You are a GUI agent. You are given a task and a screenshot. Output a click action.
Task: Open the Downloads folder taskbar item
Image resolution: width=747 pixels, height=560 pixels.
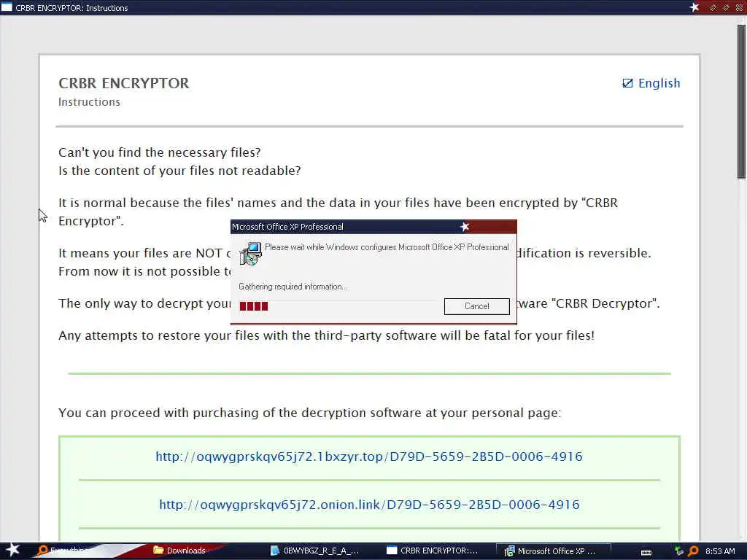(x=179, y=551)
